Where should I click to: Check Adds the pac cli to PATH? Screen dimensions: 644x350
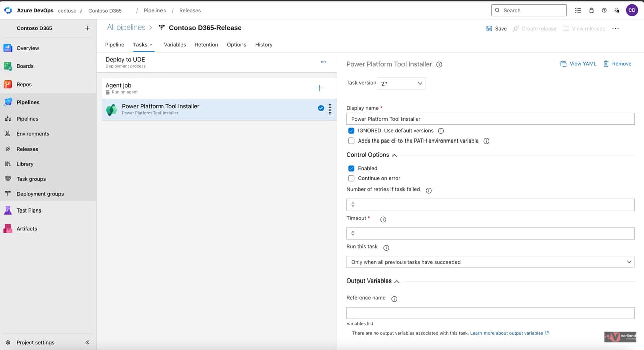[351, 141]
